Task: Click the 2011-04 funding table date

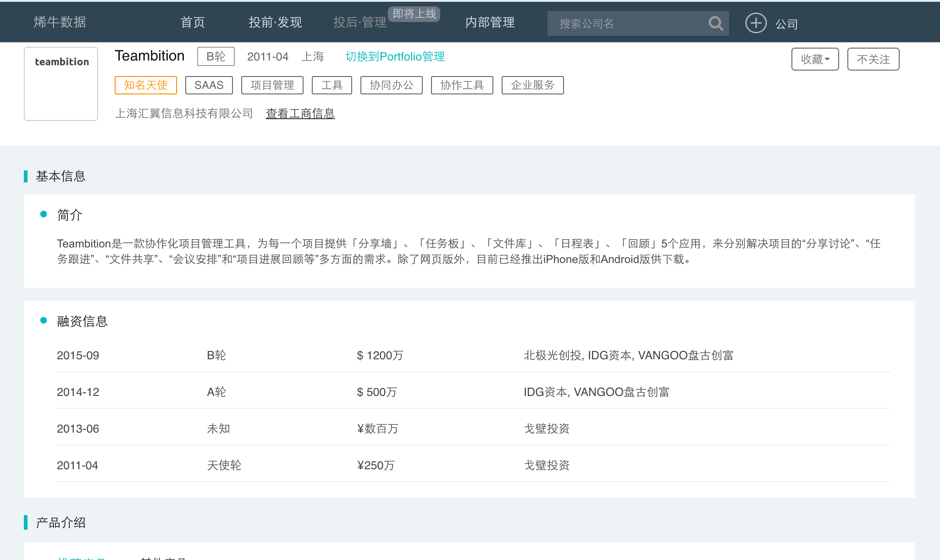Action: [77, 465]
